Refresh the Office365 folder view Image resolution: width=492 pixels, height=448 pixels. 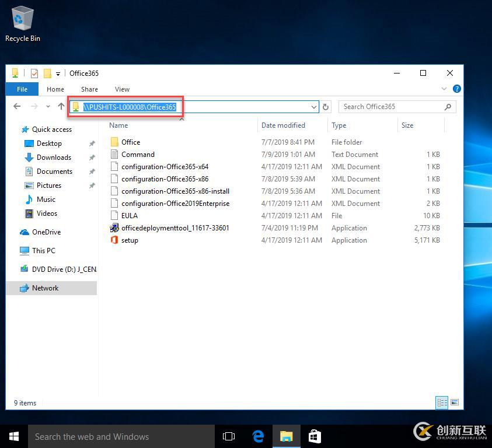[326, 107]
